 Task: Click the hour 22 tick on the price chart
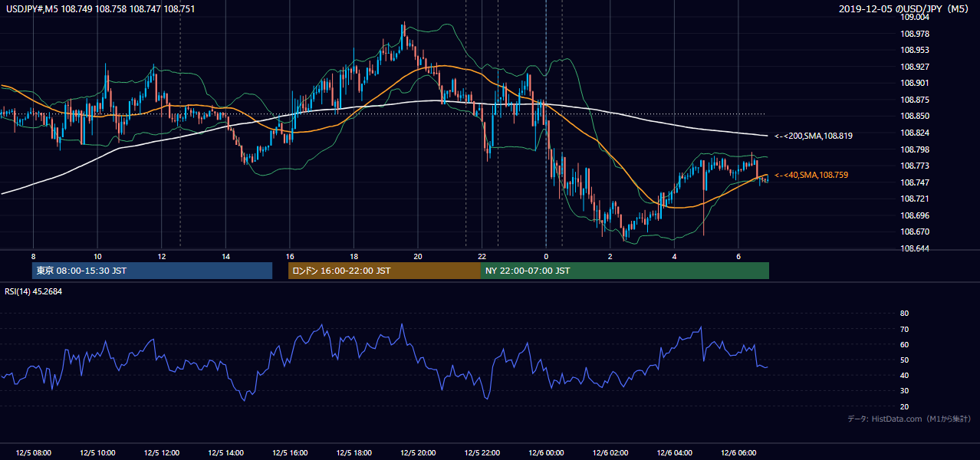point(482,256)
